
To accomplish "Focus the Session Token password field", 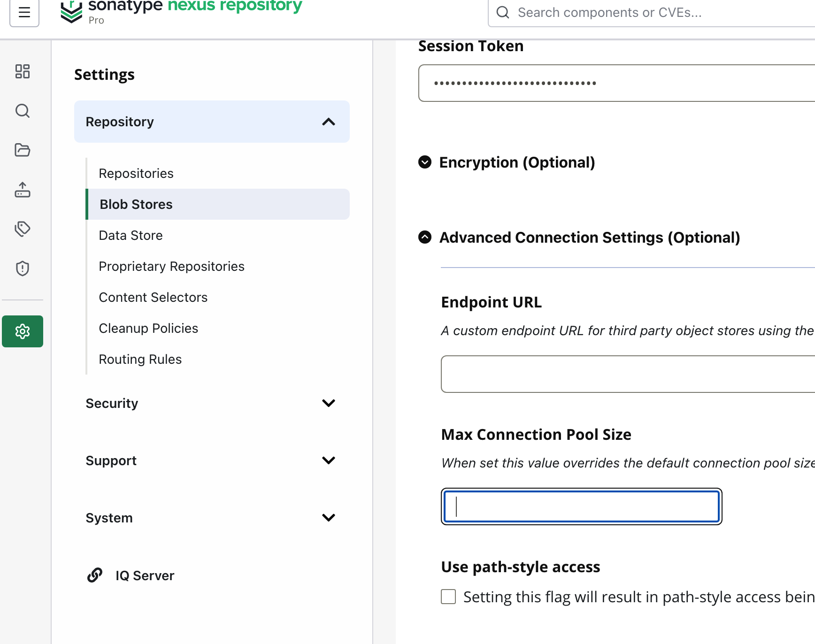I will 617,83.
